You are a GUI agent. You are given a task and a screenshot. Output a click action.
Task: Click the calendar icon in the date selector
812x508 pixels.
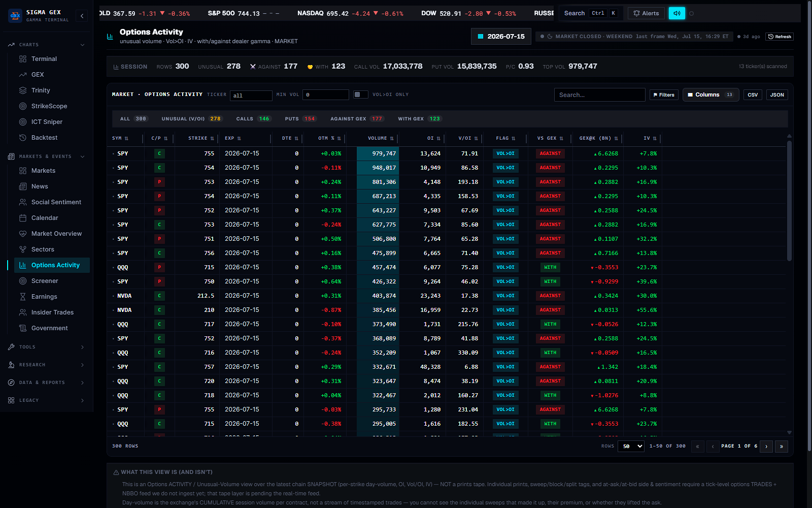[x=481, y=37]
